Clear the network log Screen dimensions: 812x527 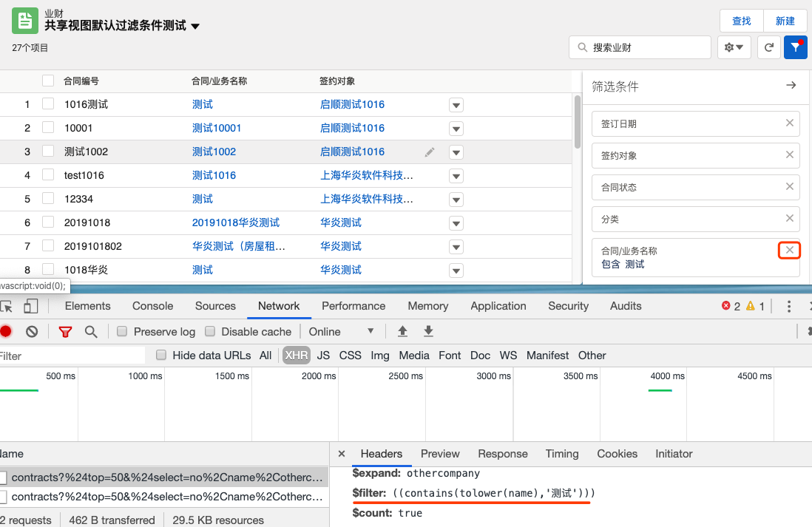[x=32, y=331]
